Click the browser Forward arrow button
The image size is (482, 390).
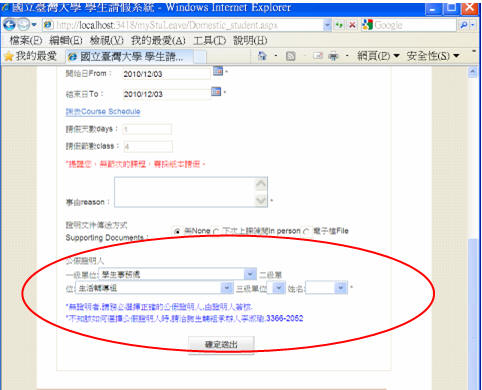23,25
